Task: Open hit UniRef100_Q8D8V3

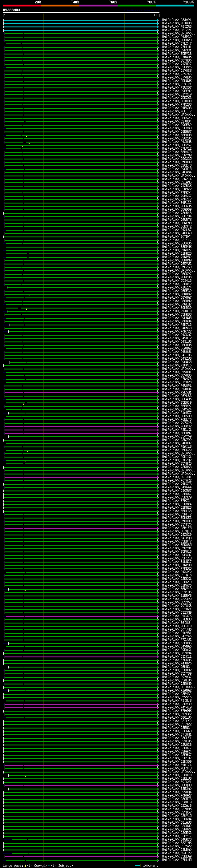Action: pyautogui.click(x=176, y=40)
